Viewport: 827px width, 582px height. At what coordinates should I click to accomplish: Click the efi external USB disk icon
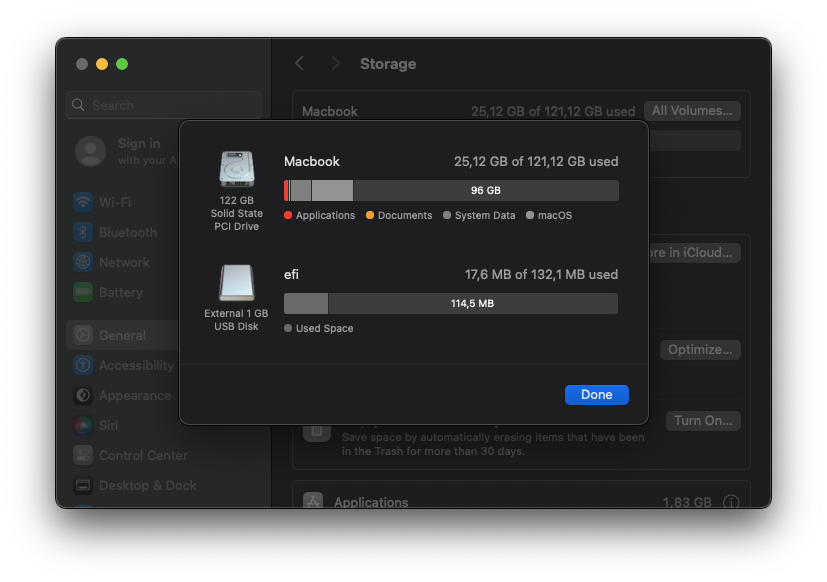click(236, 283)
